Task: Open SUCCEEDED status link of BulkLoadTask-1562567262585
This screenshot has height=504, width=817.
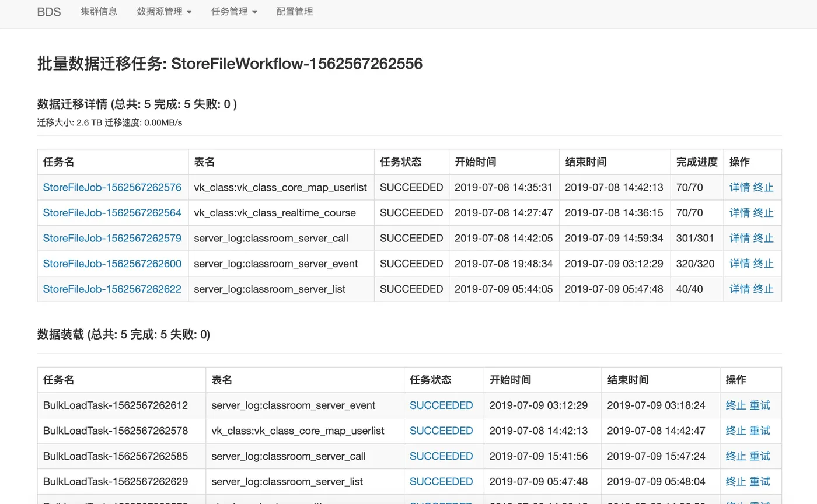Action: point(441,456)
